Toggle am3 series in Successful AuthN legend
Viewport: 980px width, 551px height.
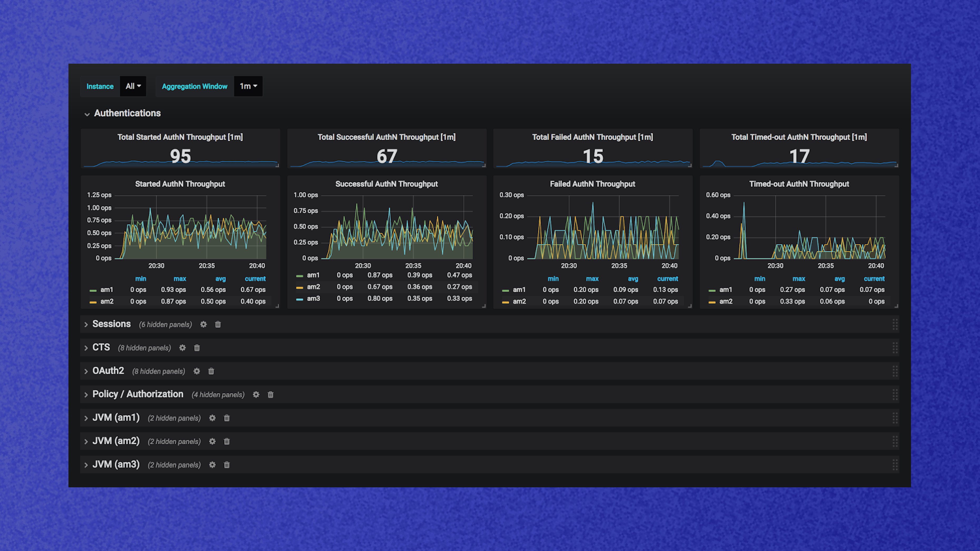(313, 298)
